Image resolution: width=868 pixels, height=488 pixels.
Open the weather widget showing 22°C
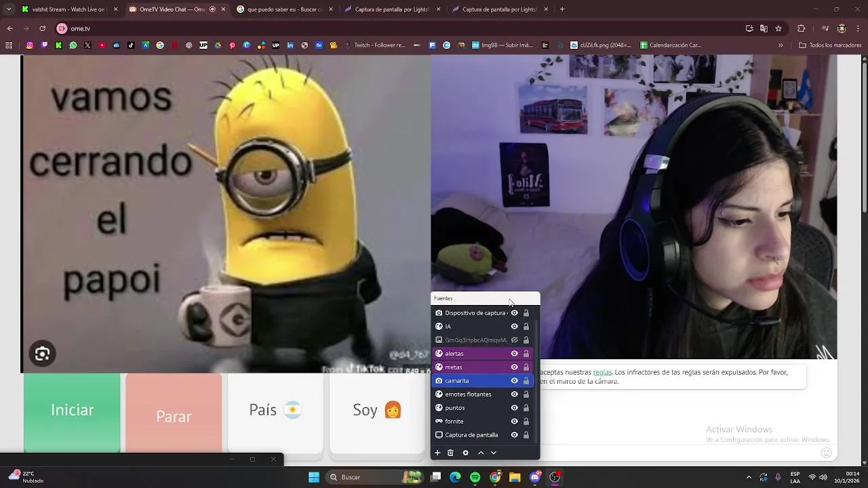click(25, 476)
